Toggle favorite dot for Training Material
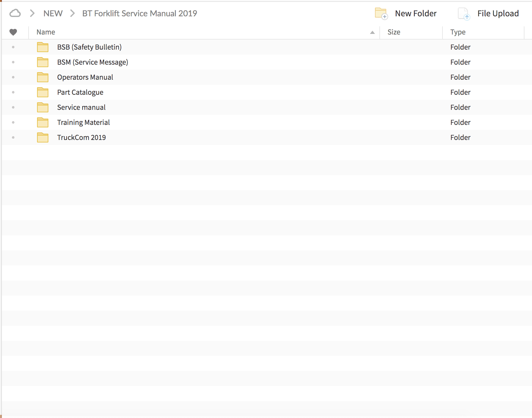This screenshot has width=532, height=418. coord(13,122)
